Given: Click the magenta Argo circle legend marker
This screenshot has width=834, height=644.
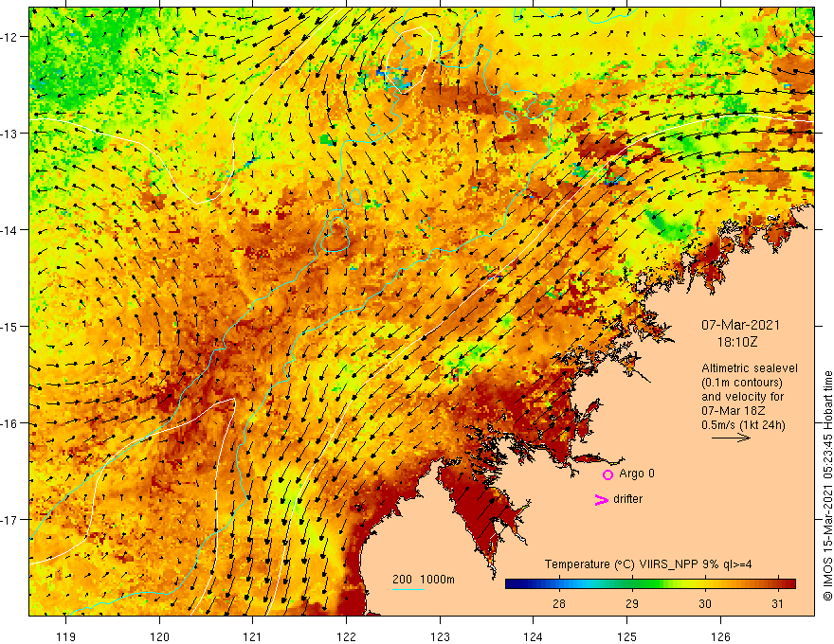Looking at the screenshot, I should point(607,474).
